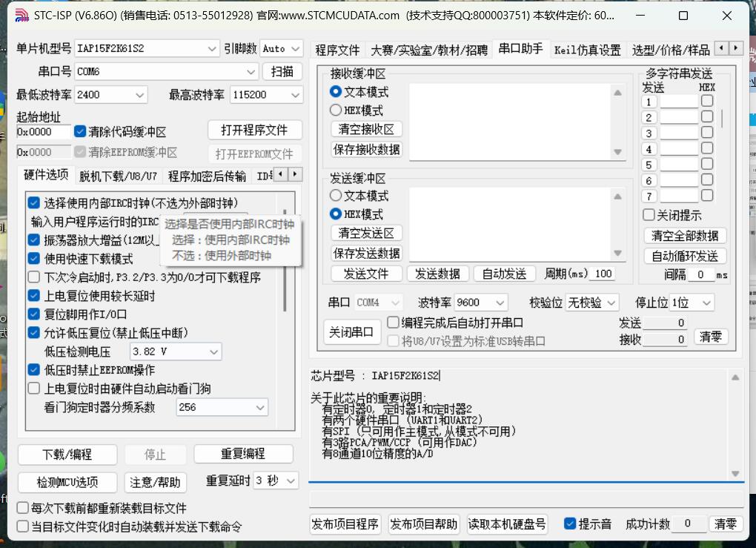This screenshot has width=756, height=548.
Task: Check HEX box for string row 4
Action: tap(707, 148)
